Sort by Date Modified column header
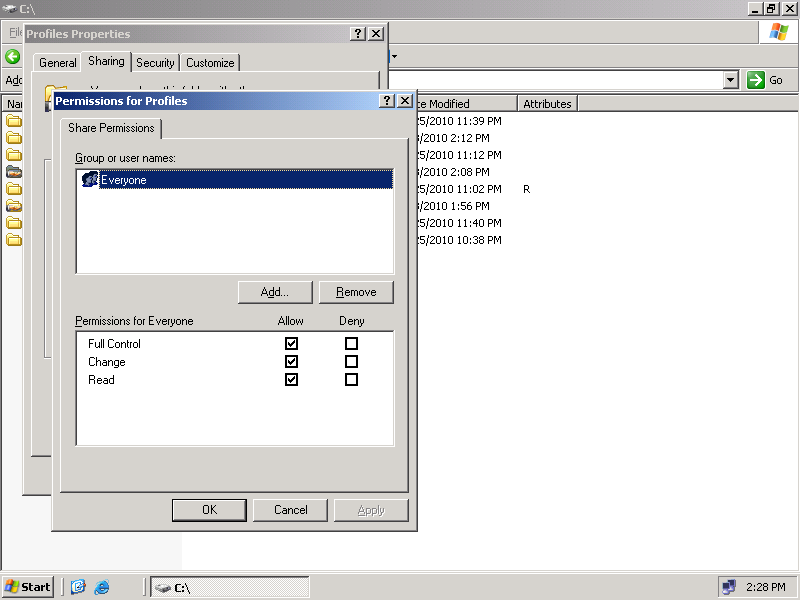800x600 pixels. 466,104
